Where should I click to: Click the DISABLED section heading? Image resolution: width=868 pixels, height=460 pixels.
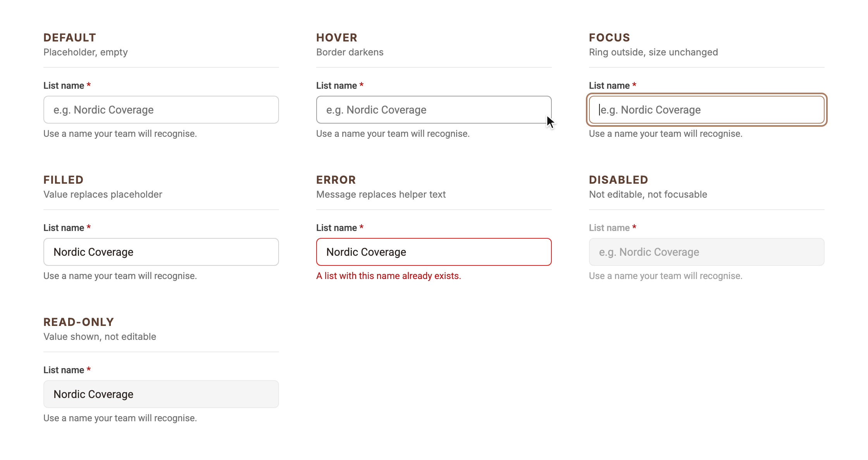pos(618,180)
